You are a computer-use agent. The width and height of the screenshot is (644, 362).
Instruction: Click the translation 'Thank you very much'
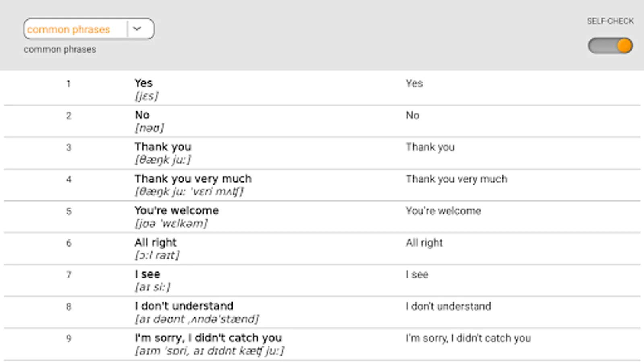(456, 179)
